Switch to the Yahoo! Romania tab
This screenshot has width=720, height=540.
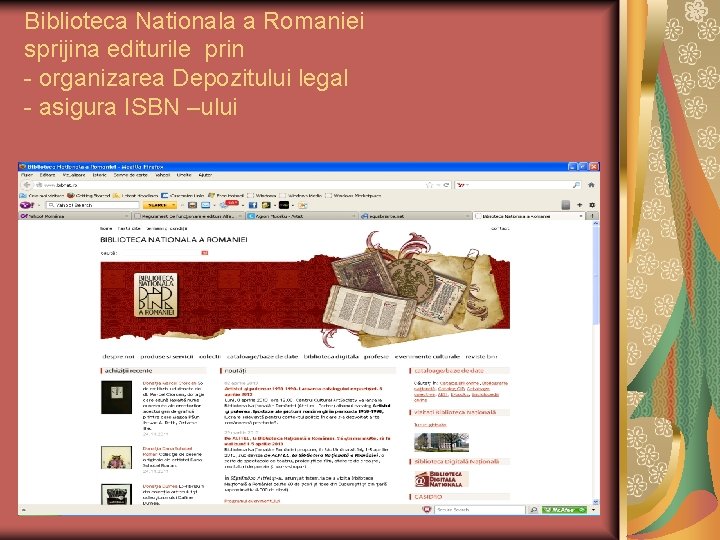coord(75,216)
